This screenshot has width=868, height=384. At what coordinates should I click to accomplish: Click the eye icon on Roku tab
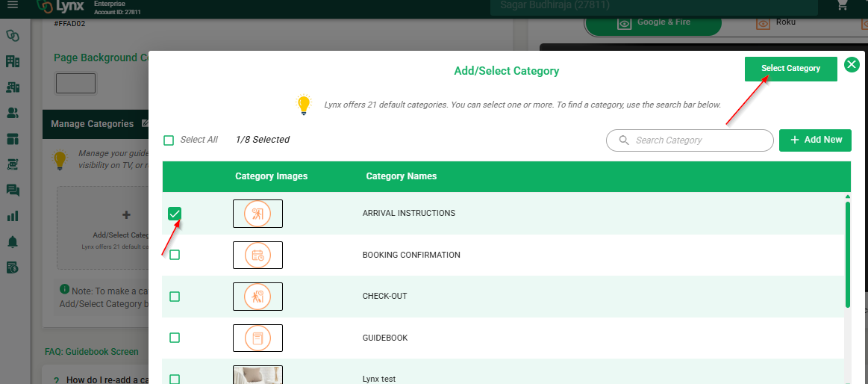tap(764, 24)
